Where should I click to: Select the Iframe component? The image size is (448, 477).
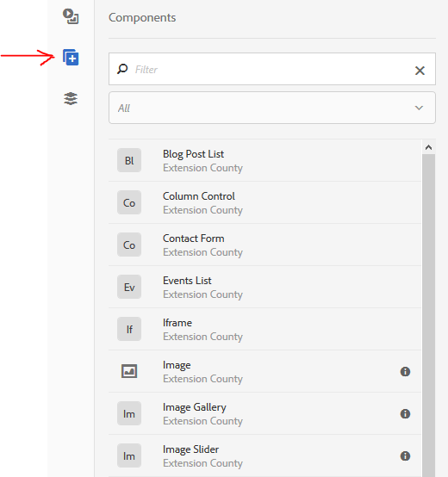coord(264,329)
